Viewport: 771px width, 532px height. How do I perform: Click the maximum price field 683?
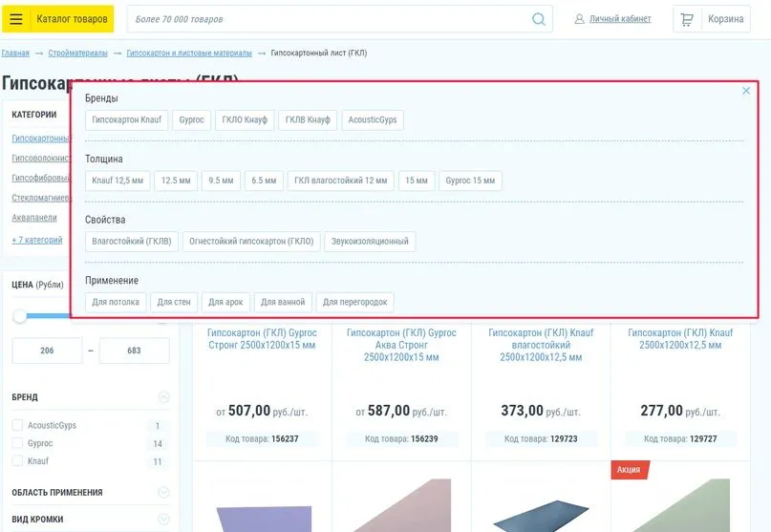(135, 351)
